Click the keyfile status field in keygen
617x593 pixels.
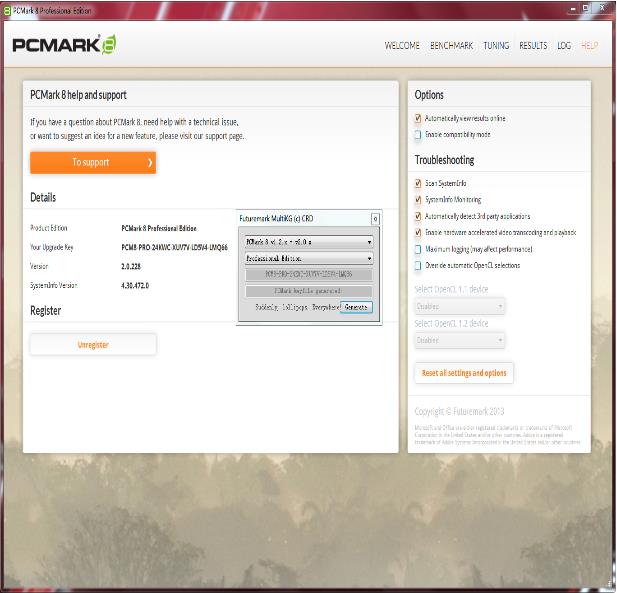pyautogui.click(x=309, y=291)
